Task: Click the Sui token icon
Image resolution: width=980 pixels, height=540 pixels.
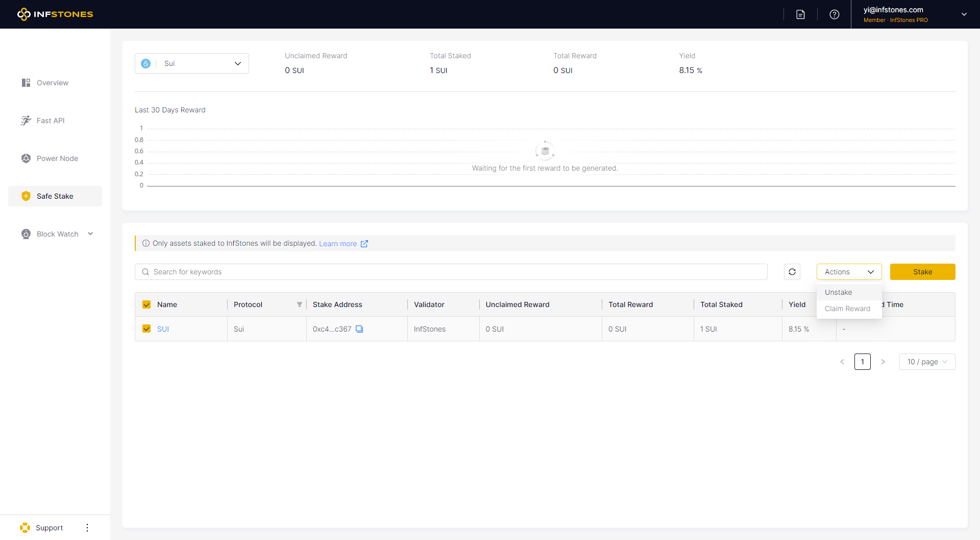Action: pyautogui.click(x=146, y=63)
